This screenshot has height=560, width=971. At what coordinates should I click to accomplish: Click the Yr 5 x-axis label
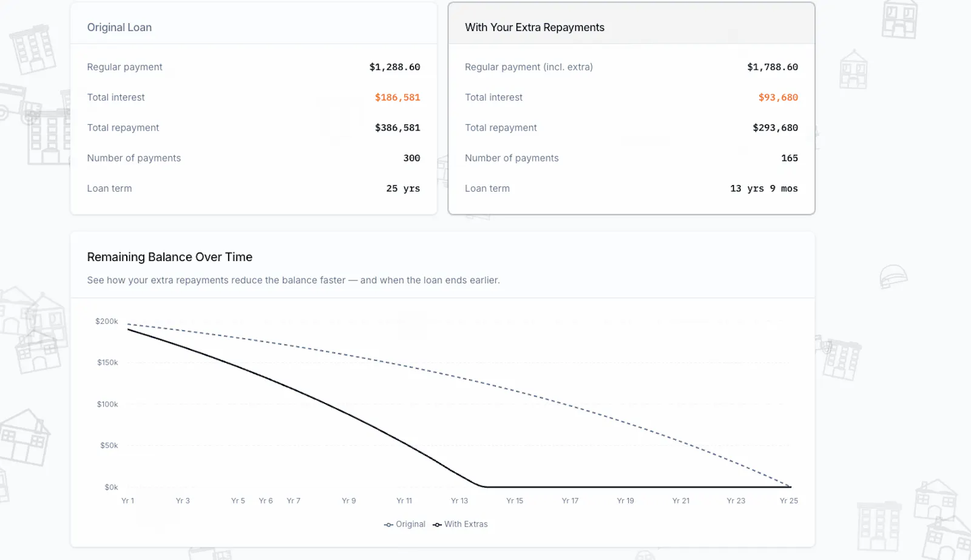(238, 501)
